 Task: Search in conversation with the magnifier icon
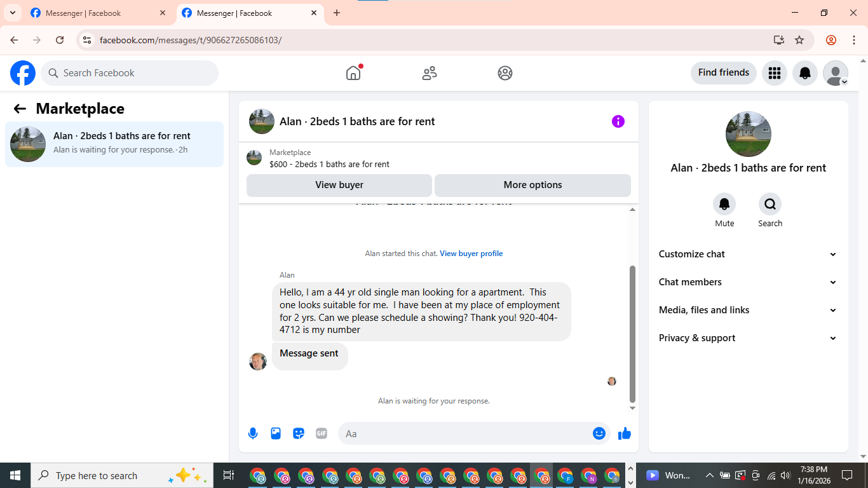(x=770, y=204)
